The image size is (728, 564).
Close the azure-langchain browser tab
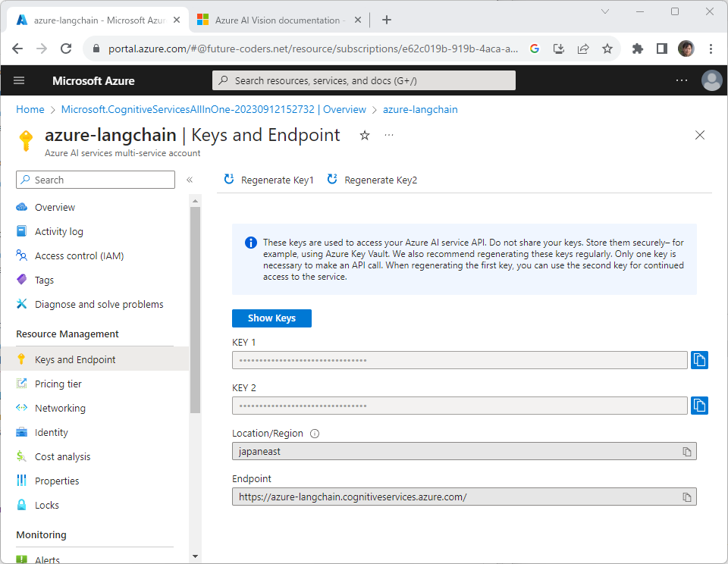coord(177,20)
